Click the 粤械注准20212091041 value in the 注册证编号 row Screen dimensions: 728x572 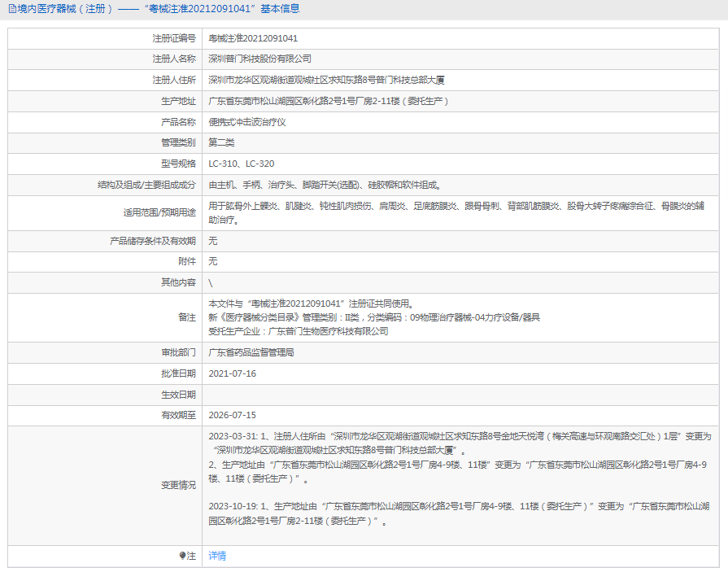click(x=253, y=38)
